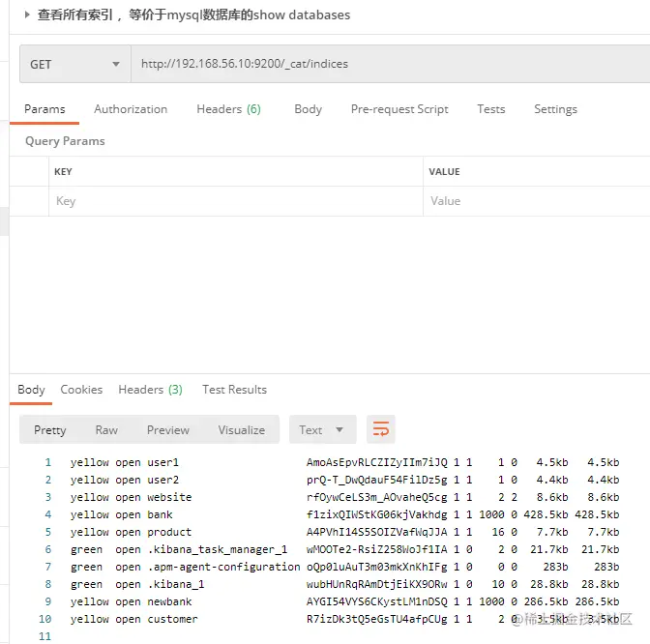Click the request URL field
The image size is (650, 644).
point(390,64)
